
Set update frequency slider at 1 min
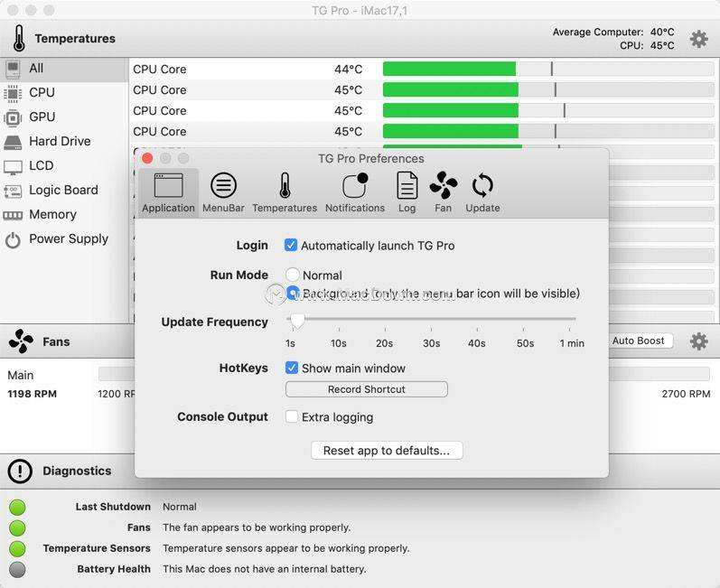[570, 319]
